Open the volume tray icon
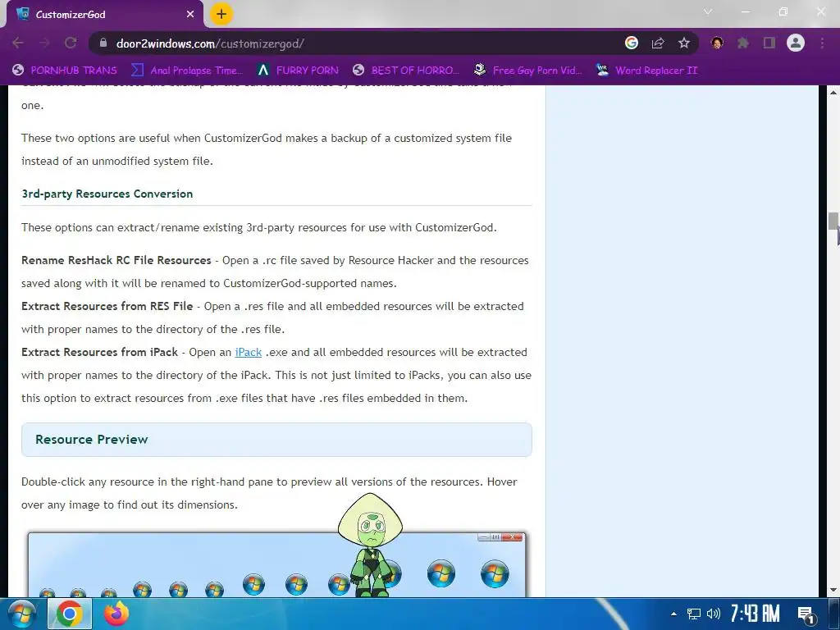Screen dimensions: 840x630 coord(713,614)
